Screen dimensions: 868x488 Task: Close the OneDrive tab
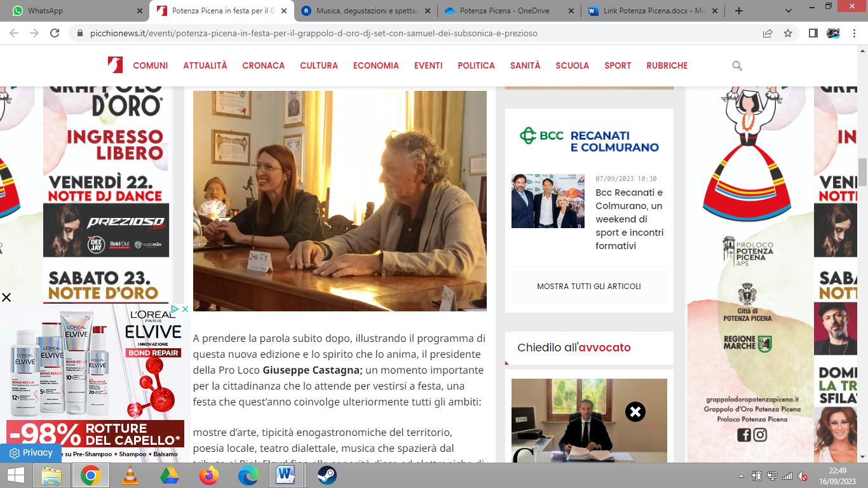(571, 11)
